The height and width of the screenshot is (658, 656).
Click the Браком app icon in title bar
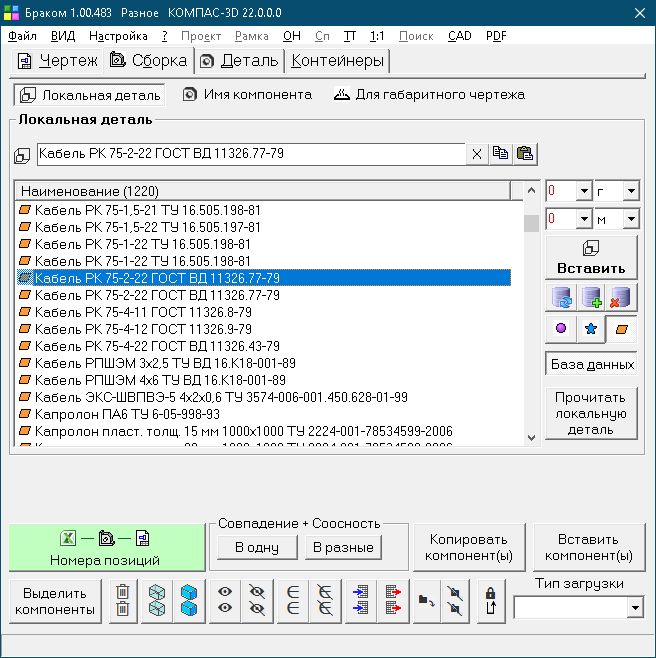pos(11,13)
